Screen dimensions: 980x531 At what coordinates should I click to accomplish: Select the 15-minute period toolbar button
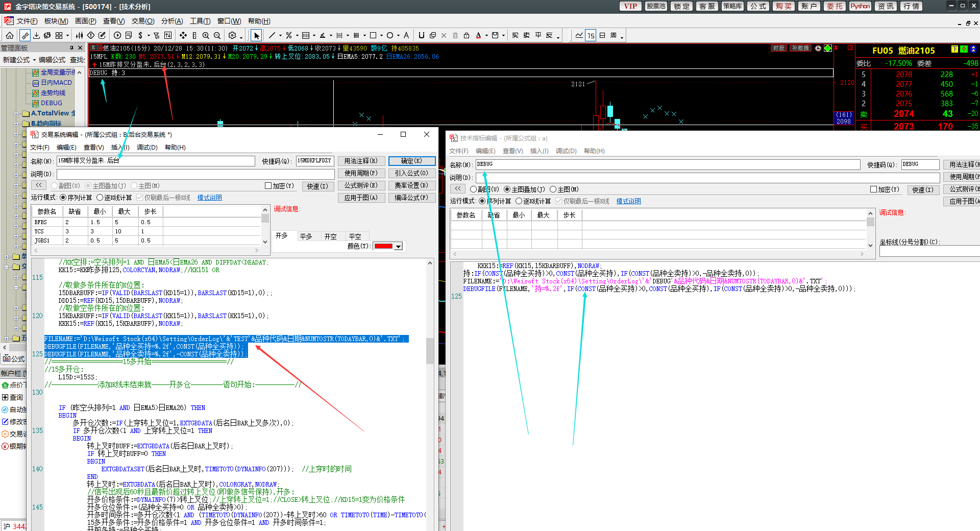[x=591, y=35]
